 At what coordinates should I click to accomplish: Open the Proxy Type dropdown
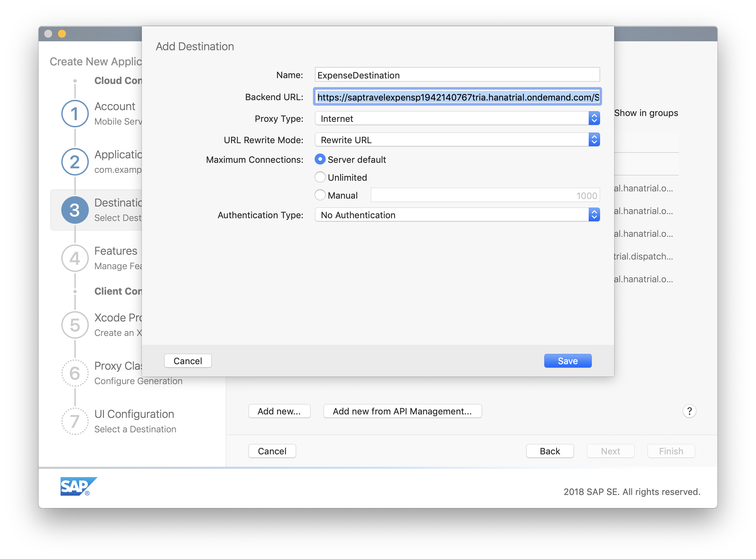pos(457,118)
